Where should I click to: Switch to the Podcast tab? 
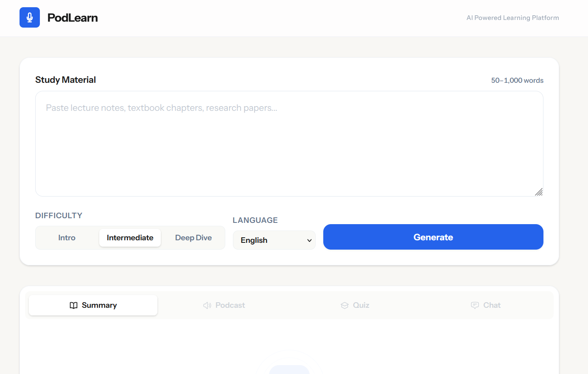224,305
